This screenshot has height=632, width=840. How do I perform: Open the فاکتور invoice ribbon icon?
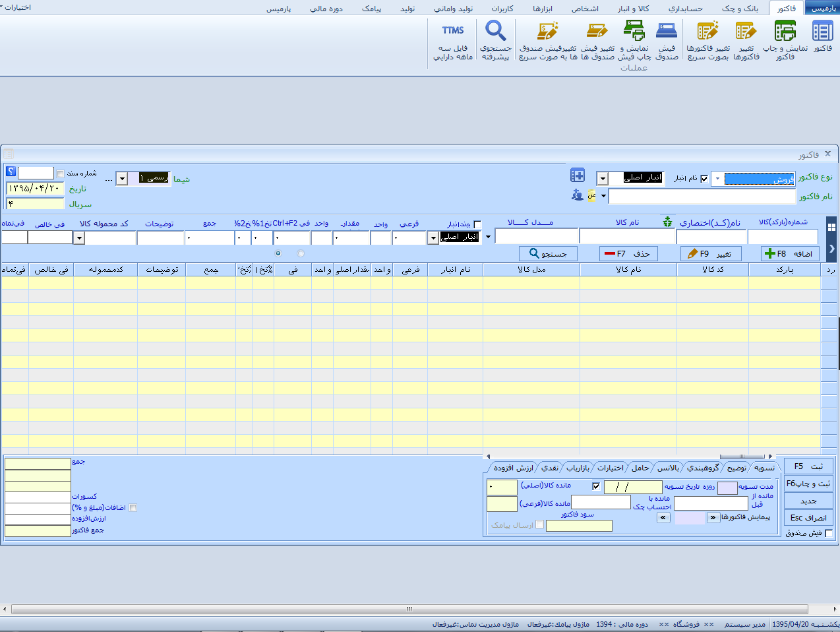(x=822, y=36)
